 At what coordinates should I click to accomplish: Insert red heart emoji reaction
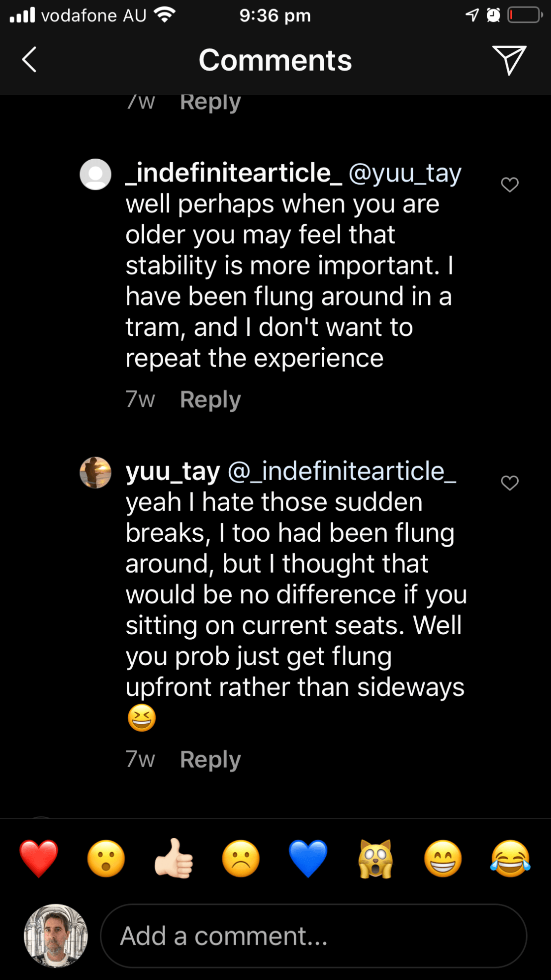pyautogui.click(x=39, y=859)
